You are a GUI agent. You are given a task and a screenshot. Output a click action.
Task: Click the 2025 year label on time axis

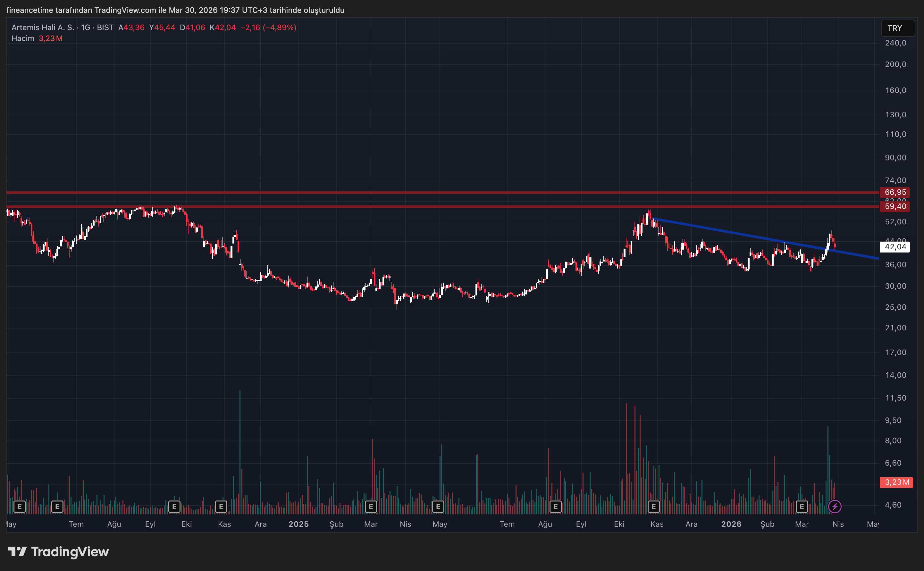coord(298,524)
